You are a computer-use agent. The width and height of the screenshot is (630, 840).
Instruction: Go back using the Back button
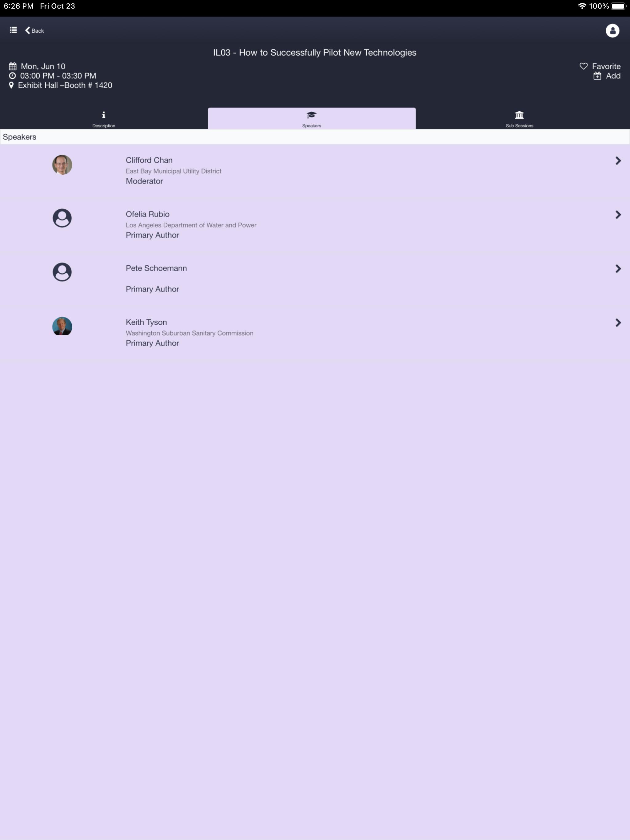[x=34, y=30]
